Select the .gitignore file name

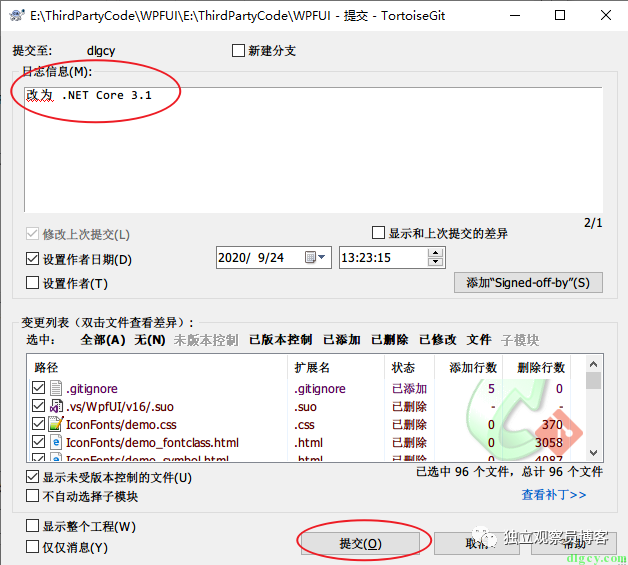(92, 388)
